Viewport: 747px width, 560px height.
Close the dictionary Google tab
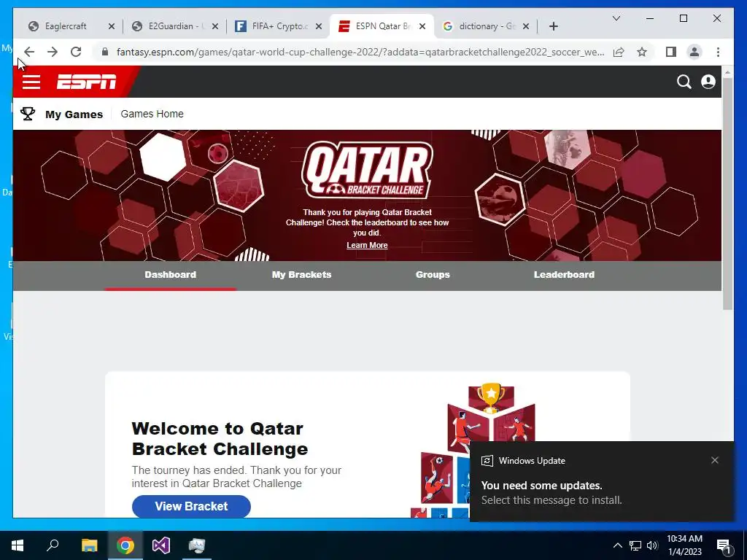pyautogui.click(x=526, y=26)
